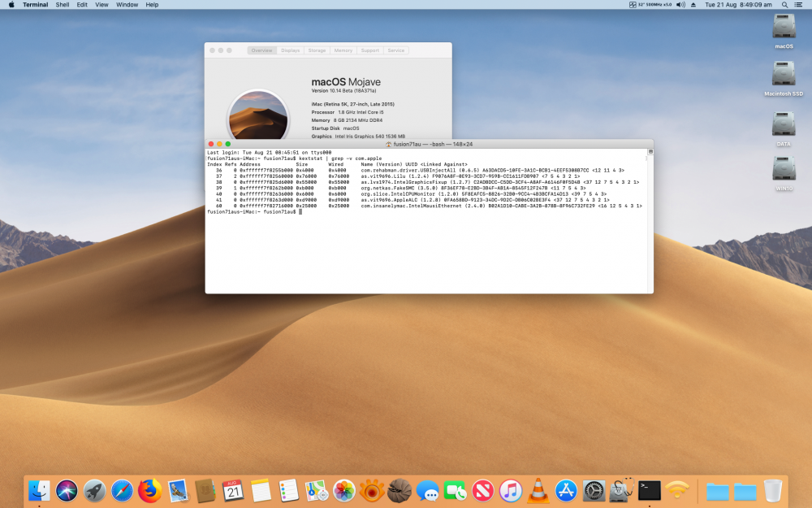Switch to Service tab in About This Mac
This screenshot has width=812, height=508.
pos(396,50)
